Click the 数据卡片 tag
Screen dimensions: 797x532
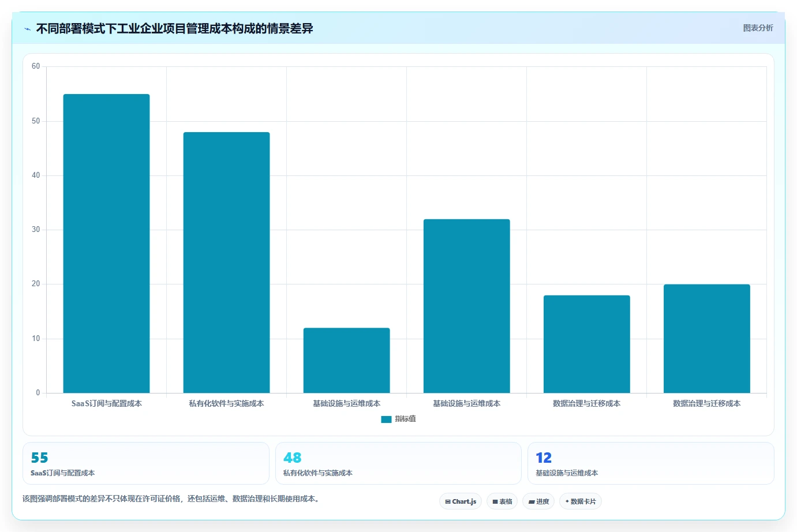pos(581,501)
